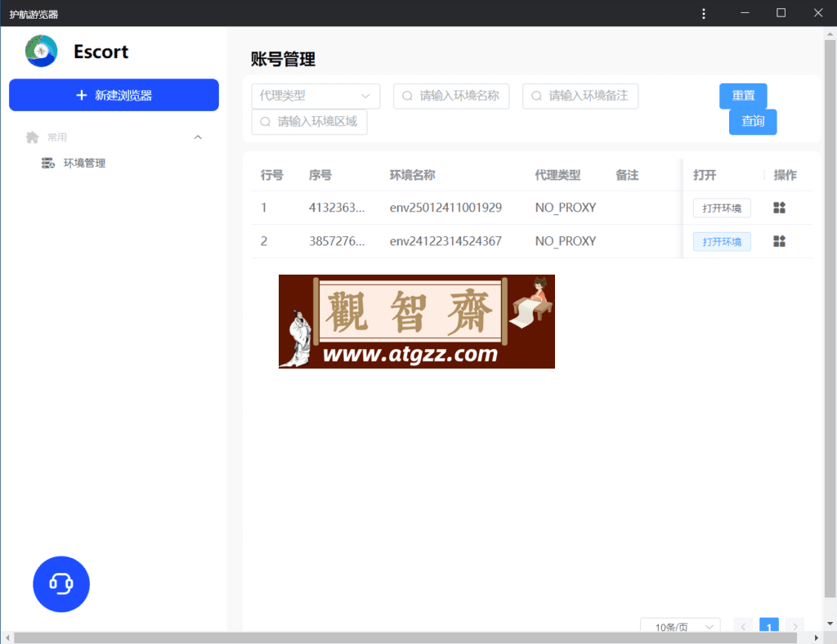837x644 pixels.
Task: Click the 序号 column header
Action: 320,175
